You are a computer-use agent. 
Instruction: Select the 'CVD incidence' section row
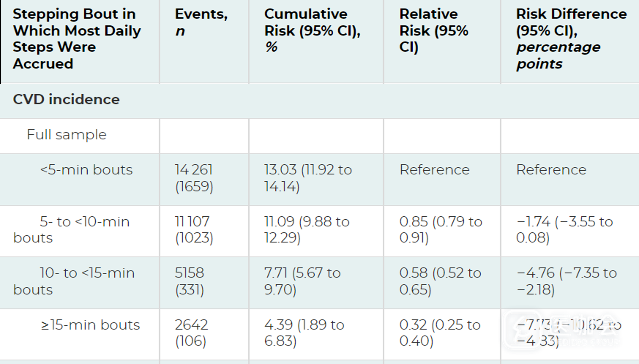[x=66, y=99]
